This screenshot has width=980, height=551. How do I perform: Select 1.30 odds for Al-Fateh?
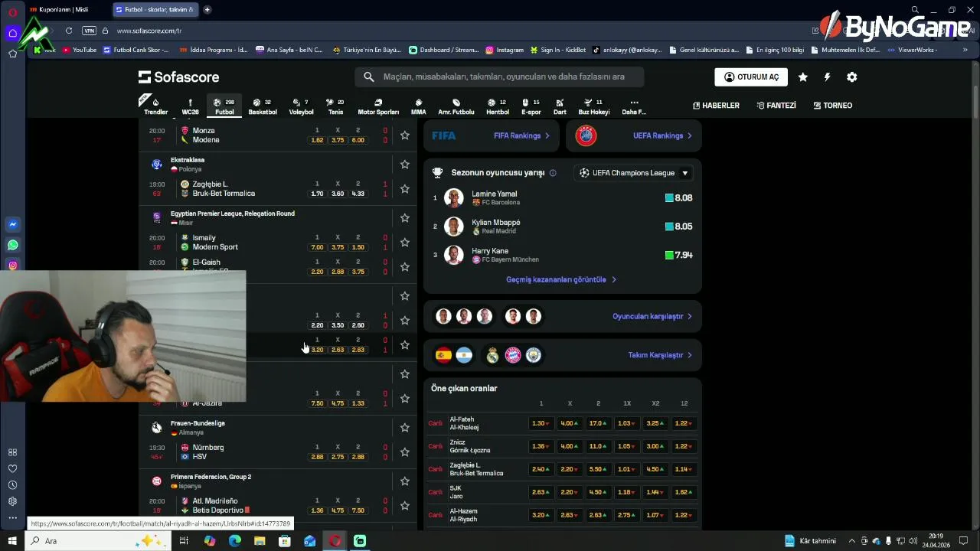[x=541, y=423]
